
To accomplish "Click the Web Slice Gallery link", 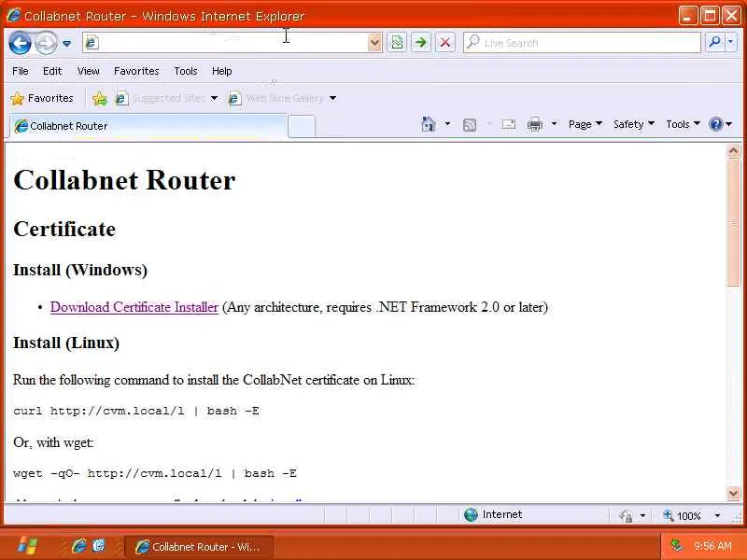I will [277, 99].
